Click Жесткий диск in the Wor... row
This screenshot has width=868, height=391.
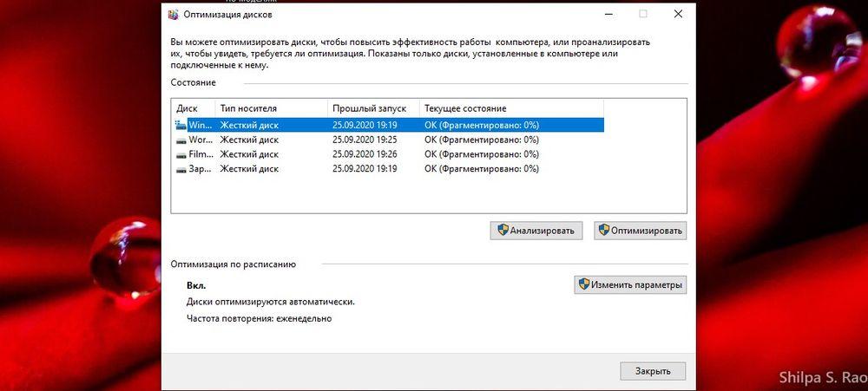[249, 140]
